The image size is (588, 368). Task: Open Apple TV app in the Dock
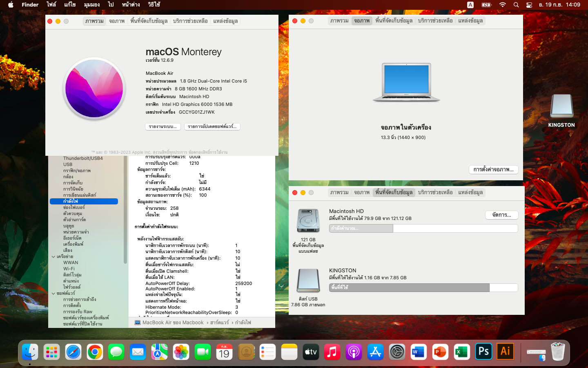click(x=311, y=352)
